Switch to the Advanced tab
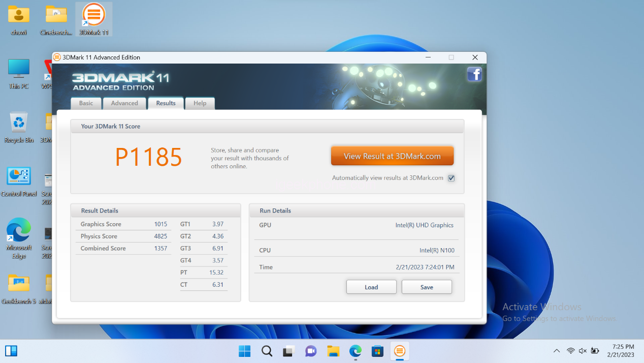 tap(124, 103)
